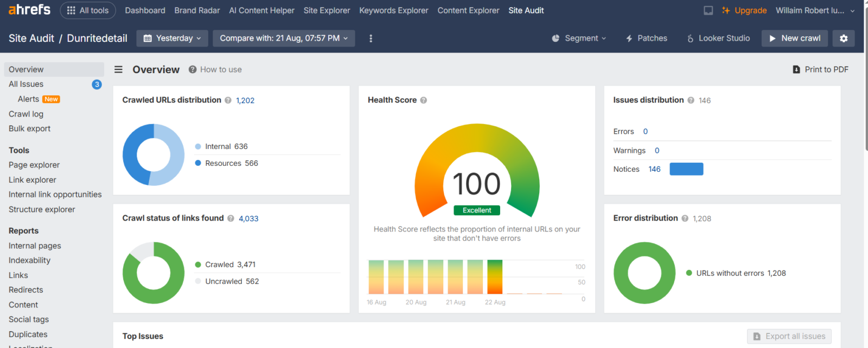Open Crawl log
868x348 pixels.
[x=26, y=114]
